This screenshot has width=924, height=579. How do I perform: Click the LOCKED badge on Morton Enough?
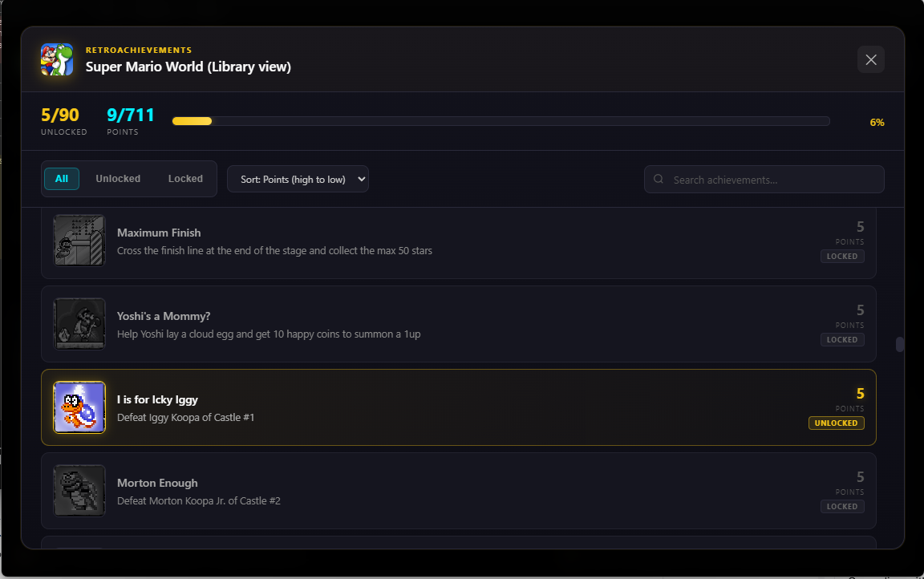(842, 507)
